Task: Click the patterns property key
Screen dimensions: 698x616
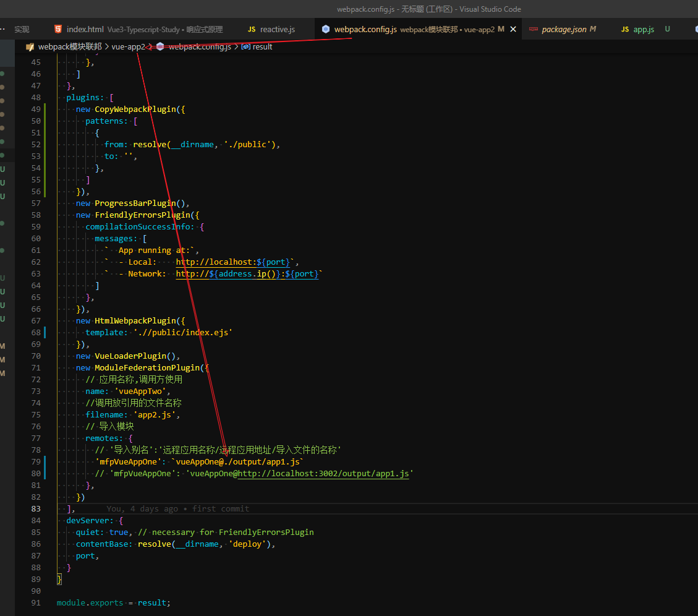Action: coord(104,121)
